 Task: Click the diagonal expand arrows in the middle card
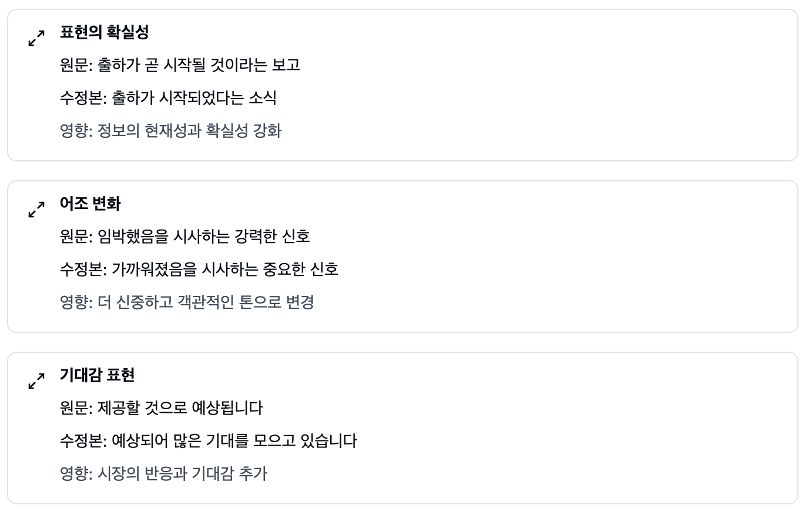click(36, 208)
